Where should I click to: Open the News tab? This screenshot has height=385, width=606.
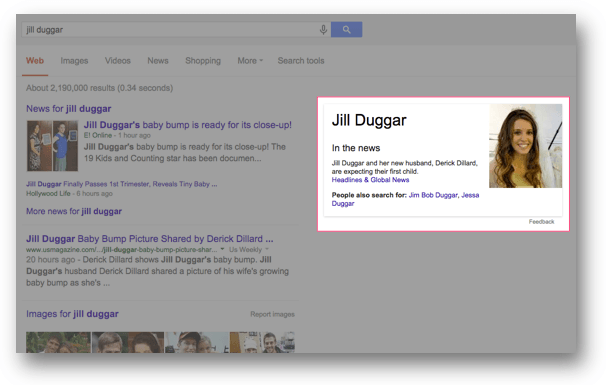click(158, 61)
